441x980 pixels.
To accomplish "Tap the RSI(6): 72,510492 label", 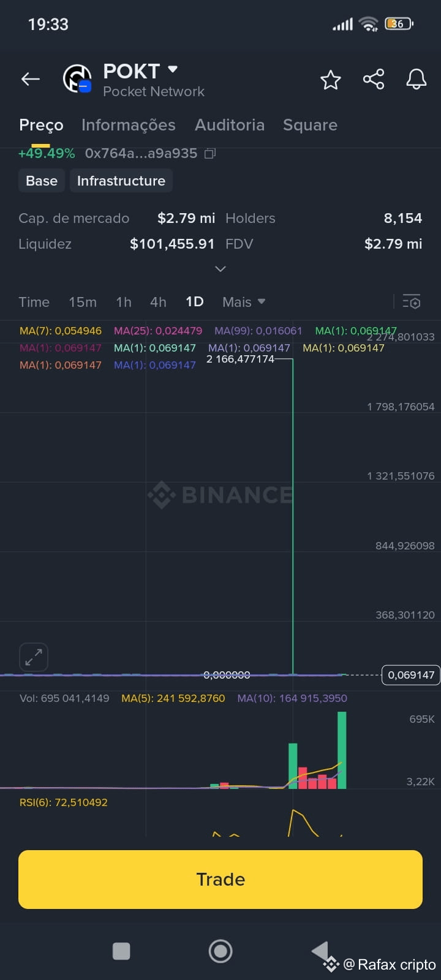I will point(64,802).
